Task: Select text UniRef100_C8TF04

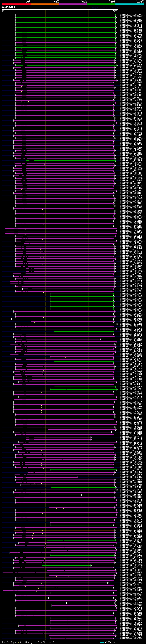Action: click(131, 35)
